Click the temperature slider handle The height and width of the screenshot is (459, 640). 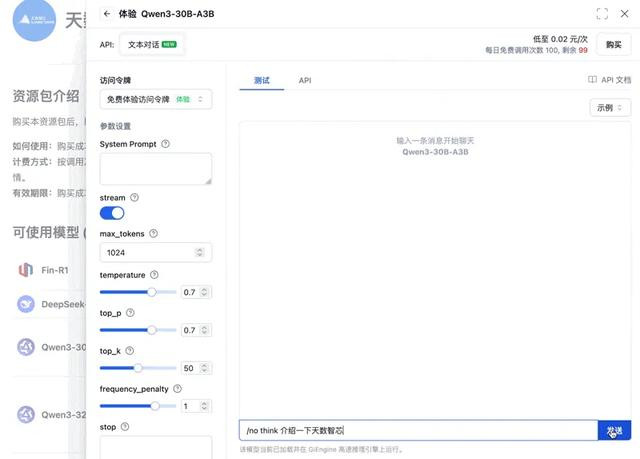[x=151, y=292]
